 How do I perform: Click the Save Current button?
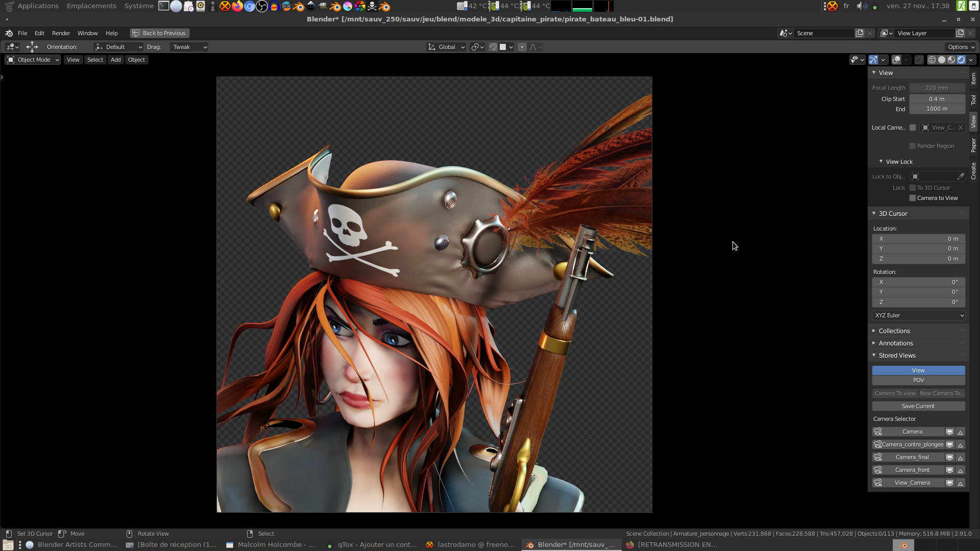tap(918, 406)
